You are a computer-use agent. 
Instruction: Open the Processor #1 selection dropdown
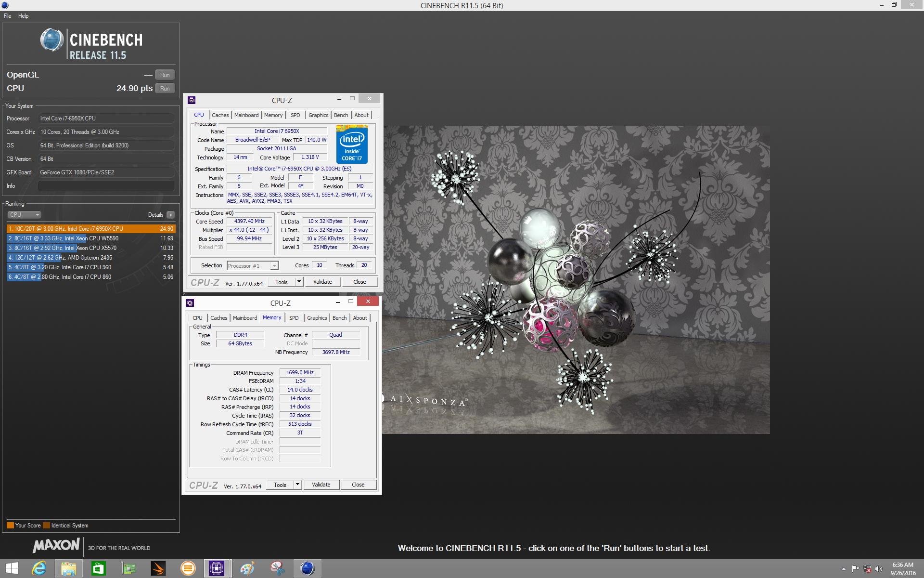[x=253, y=266]
